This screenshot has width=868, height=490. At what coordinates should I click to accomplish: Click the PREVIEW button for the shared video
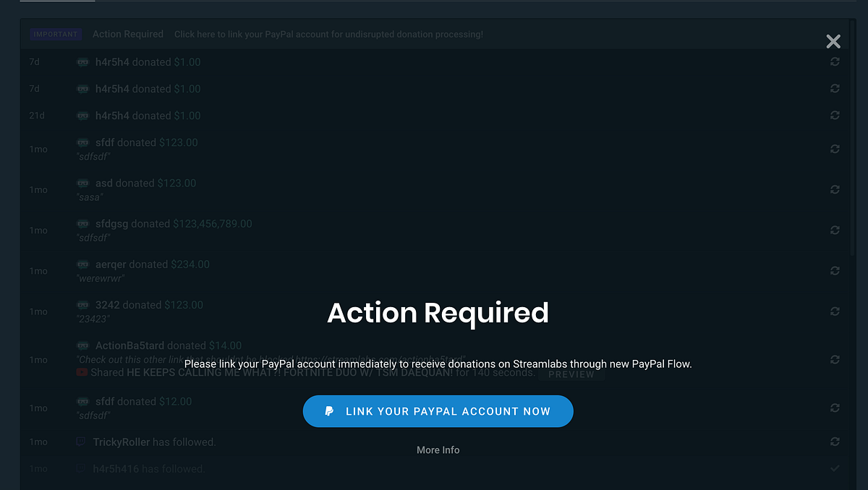pyautogui.click(x=571, y=374)
